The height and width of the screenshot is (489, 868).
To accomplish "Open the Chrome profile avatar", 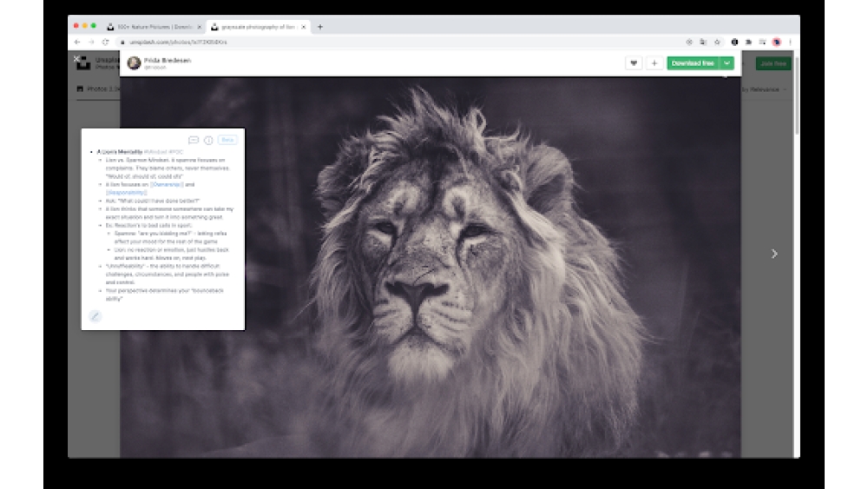I will pos(777,42).
